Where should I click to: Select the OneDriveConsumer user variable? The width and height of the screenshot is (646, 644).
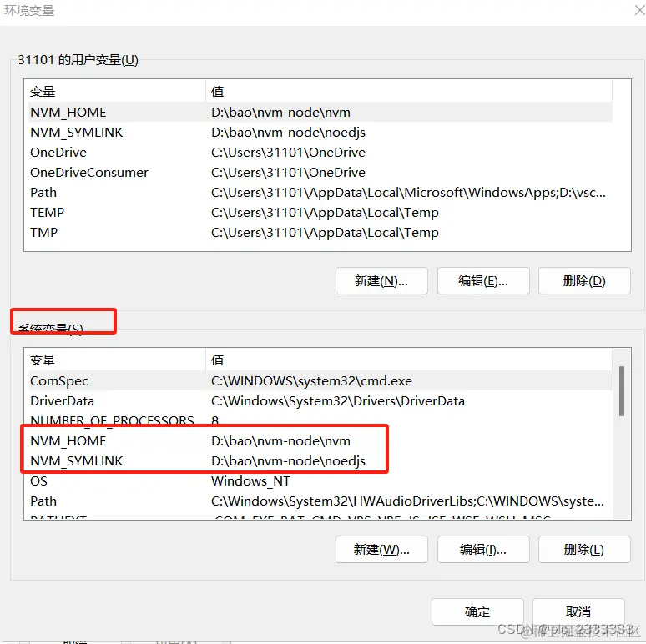pos(320,172)
